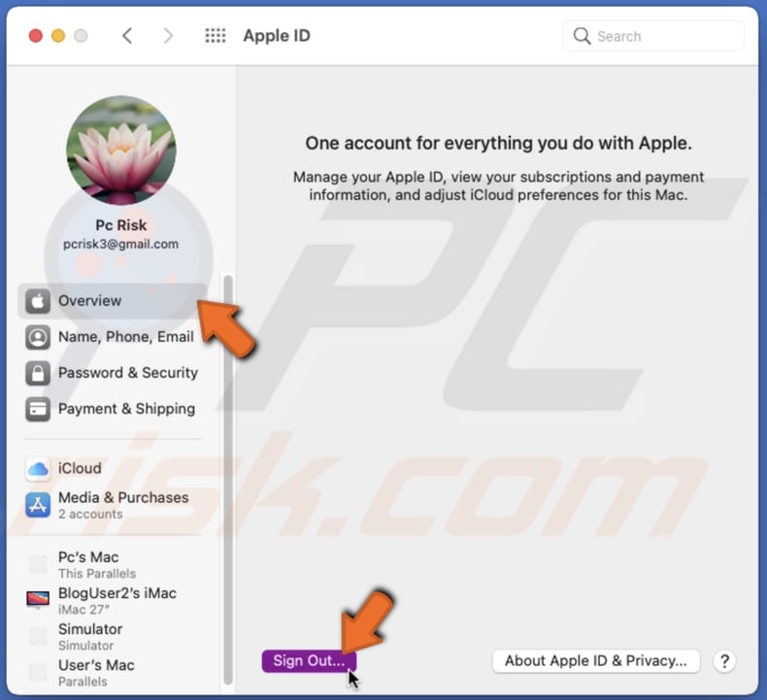767x700 pixels.
Task: Click the '2 accounts' label
Action: coord(90,515)
